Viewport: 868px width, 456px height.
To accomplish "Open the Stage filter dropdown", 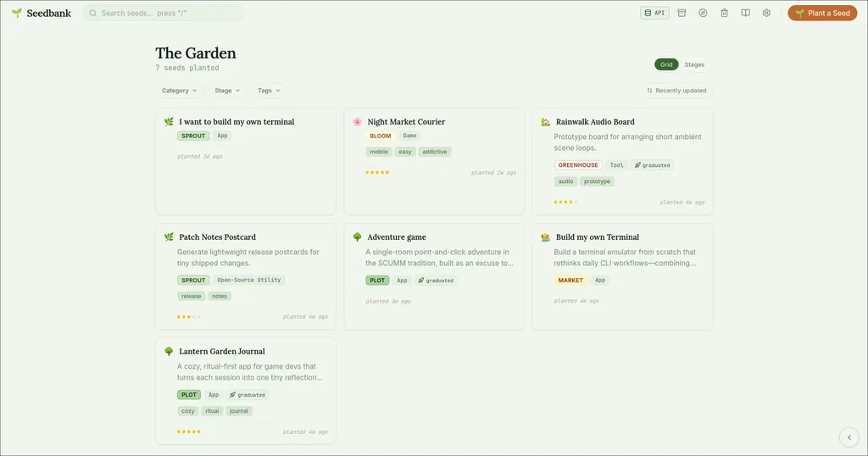I will [x=227, y=90].
